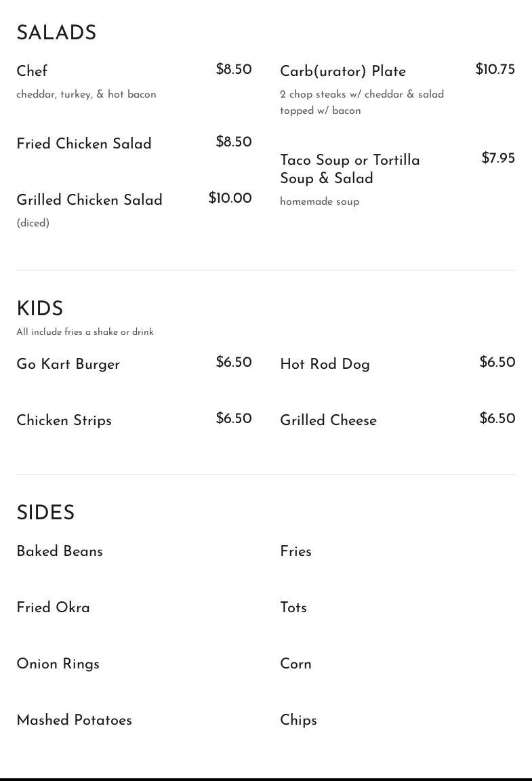Choose Corn from the sides list
The height and width of the screenshot is (781, 532).
pos(295,664)
